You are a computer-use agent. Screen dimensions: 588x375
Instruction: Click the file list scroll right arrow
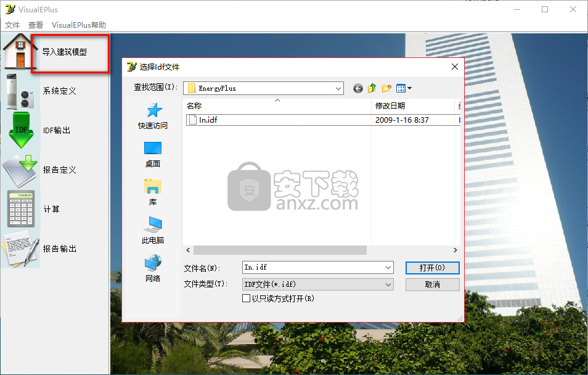(x=455, y=250)
